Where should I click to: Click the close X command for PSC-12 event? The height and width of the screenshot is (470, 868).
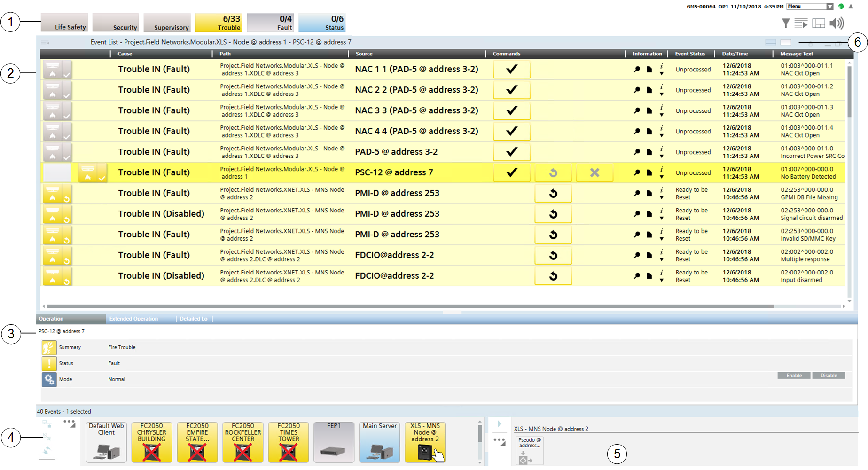(594, 172)
